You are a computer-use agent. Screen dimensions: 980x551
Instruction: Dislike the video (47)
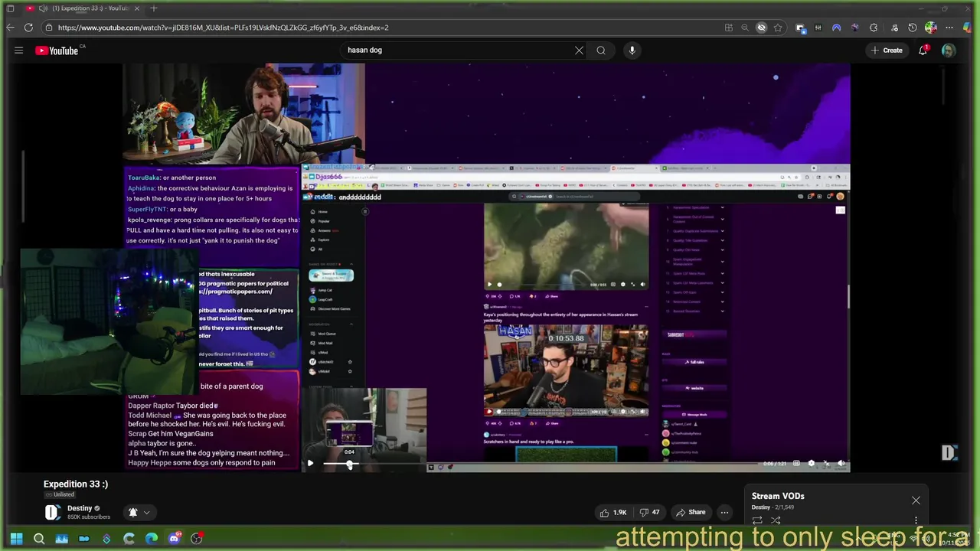(x=650, y=513)
